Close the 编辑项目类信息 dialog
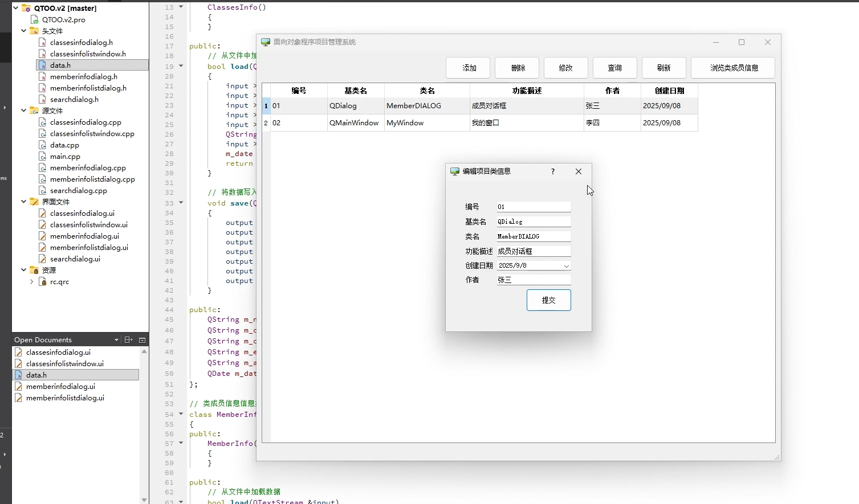Screen dimensions: 859x504 point(579,171)
